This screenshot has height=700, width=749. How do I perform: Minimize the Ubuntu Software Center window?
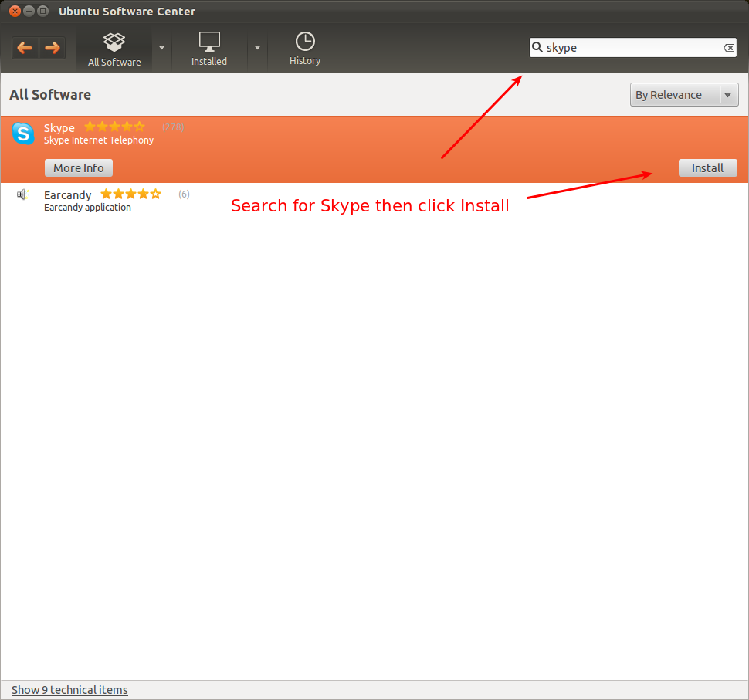click(x=29, y=11)
